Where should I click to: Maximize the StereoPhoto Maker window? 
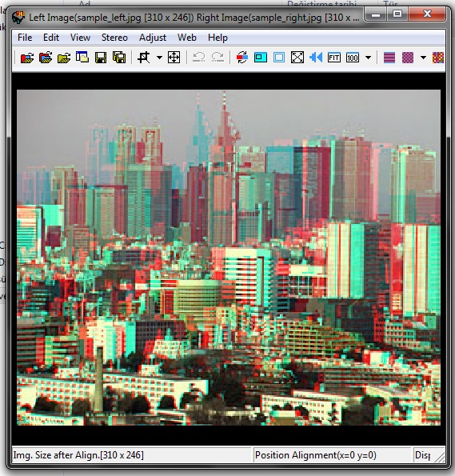397,14
